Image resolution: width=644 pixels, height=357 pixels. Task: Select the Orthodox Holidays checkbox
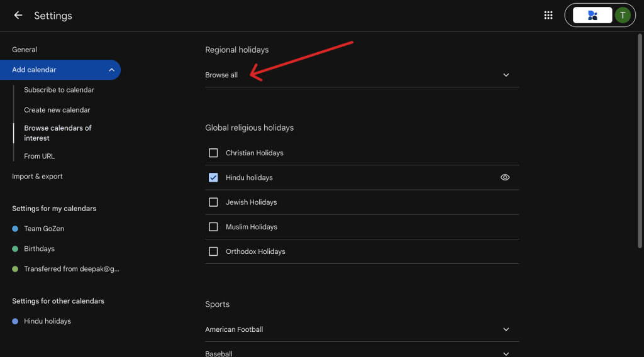213,251
